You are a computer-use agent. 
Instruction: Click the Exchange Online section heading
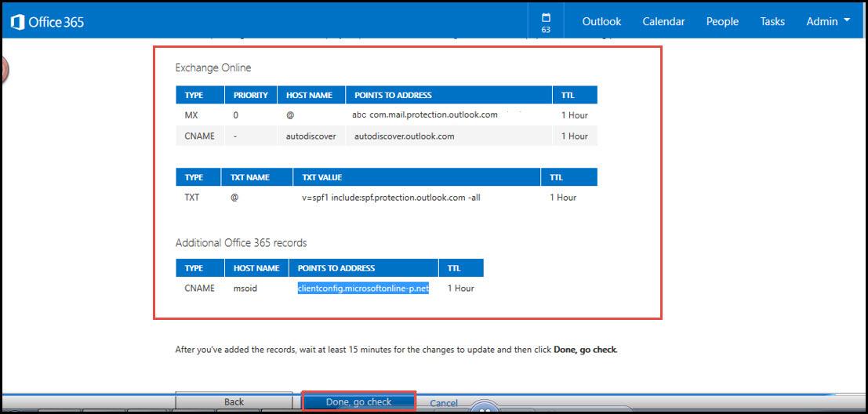click(213, 68)
